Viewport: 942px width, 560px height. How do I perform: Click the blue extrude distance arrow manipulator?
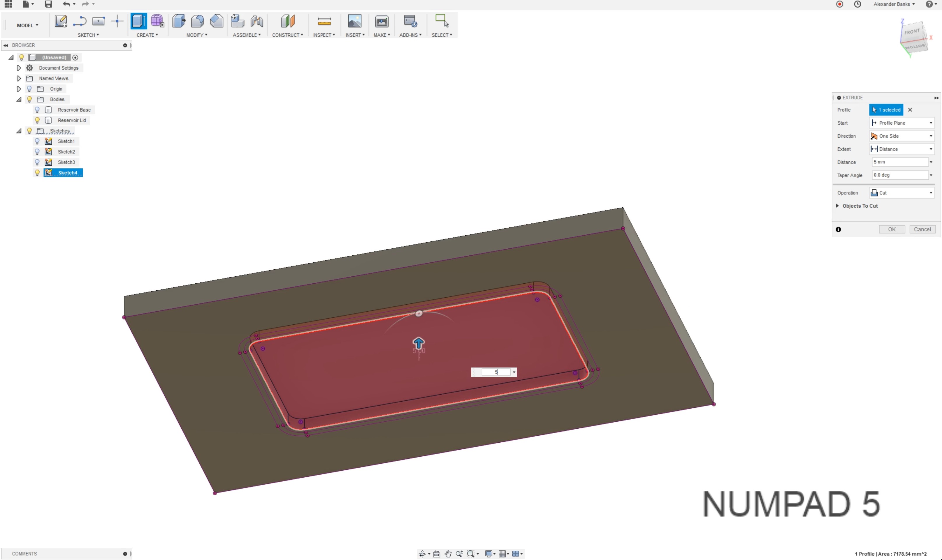[418, 343]
